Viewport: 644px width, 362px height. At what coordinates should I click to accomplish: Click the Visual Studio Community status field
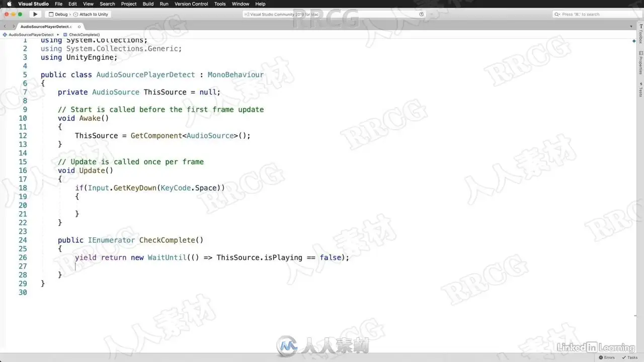pyautogui.click(x=335, y=14)
